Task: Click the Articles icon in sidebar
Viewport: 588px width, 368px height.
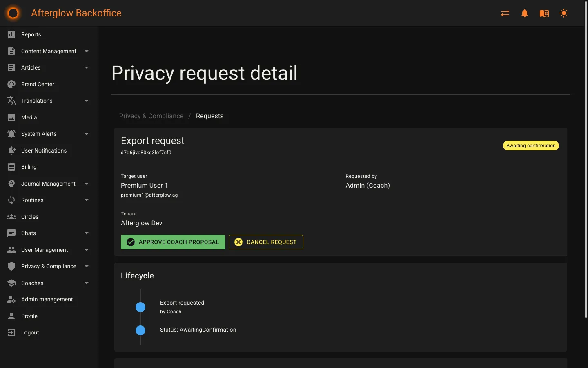Action: [x=11, y=67]
